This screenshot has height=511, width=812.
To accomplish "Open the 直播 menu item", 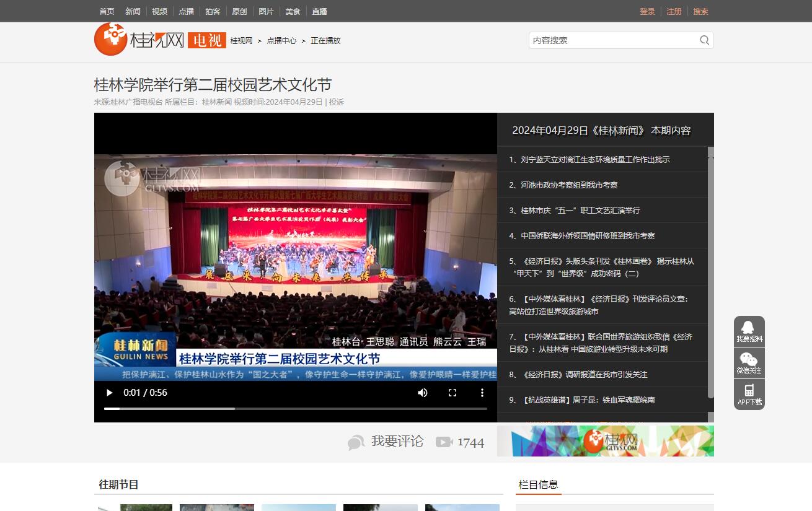I will pyautogui.click(x=319, y=11).
